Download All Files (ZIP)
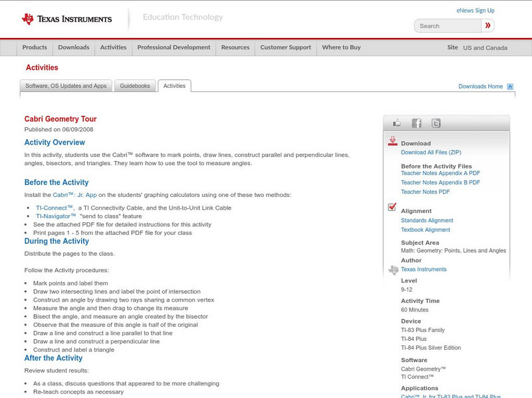Image resolution: width=532 pixels, height=398 pixels. (x=431, y=152)
